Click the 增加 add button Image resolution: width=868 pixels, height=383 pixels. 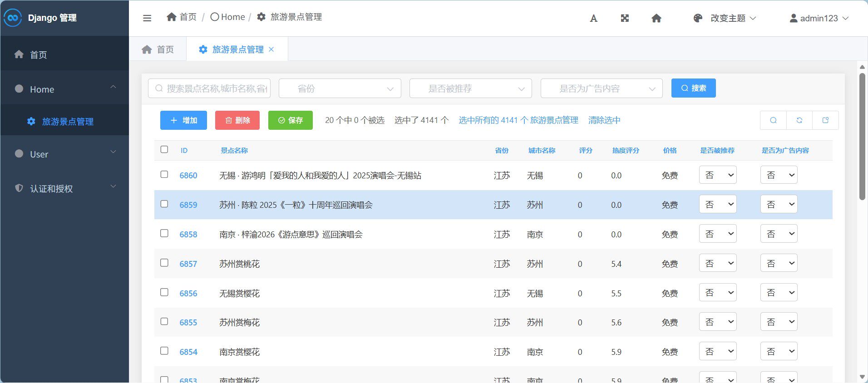click(x=183, y=120)
